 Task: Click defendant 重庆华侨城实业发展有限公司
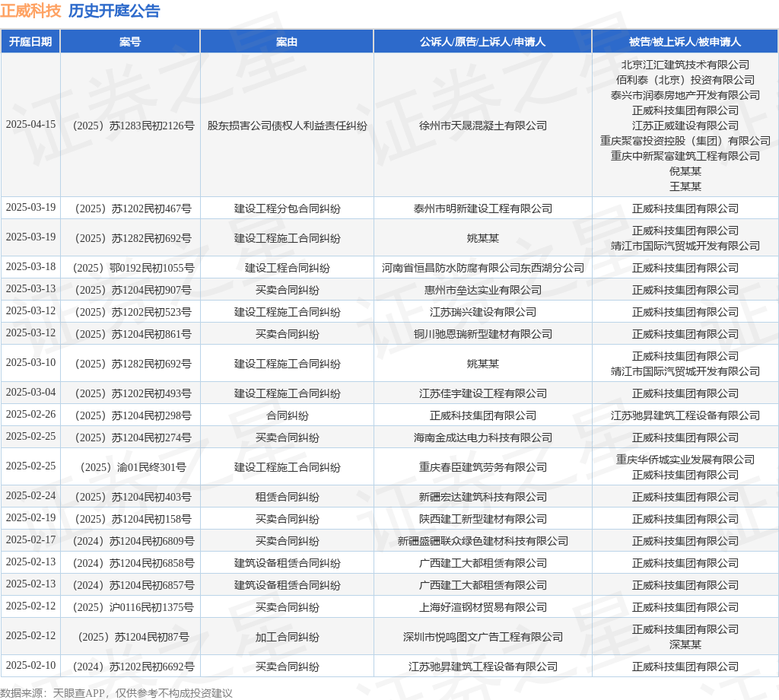point(685,460)
